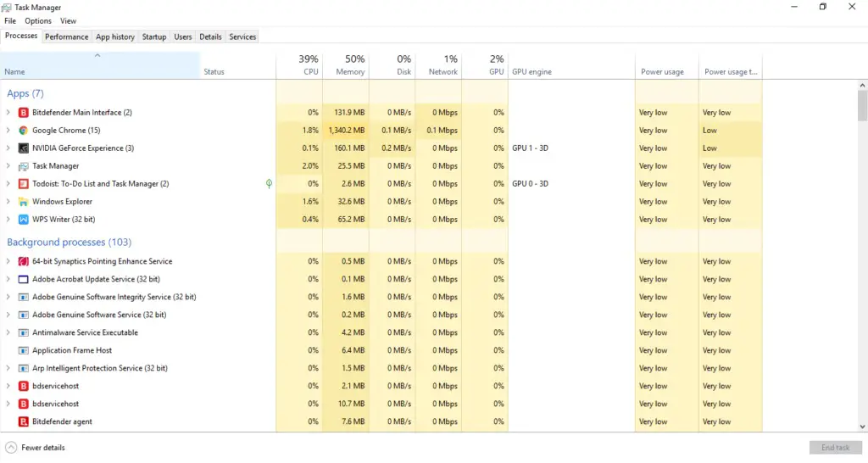Sort by the Status column header

[237, 65]
